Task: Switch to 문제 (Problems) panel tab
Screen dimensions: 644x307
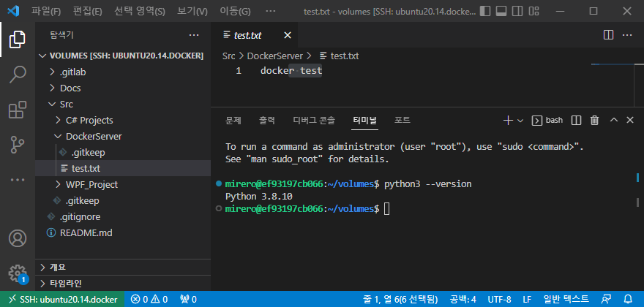Action: (x=233, y=121)
